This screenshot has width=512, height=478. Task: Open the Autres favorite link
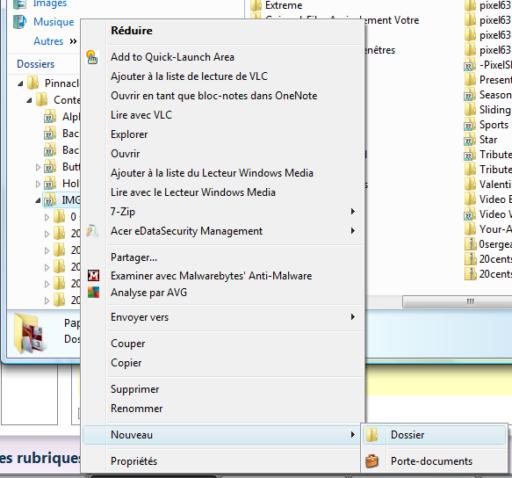[48, 41]
